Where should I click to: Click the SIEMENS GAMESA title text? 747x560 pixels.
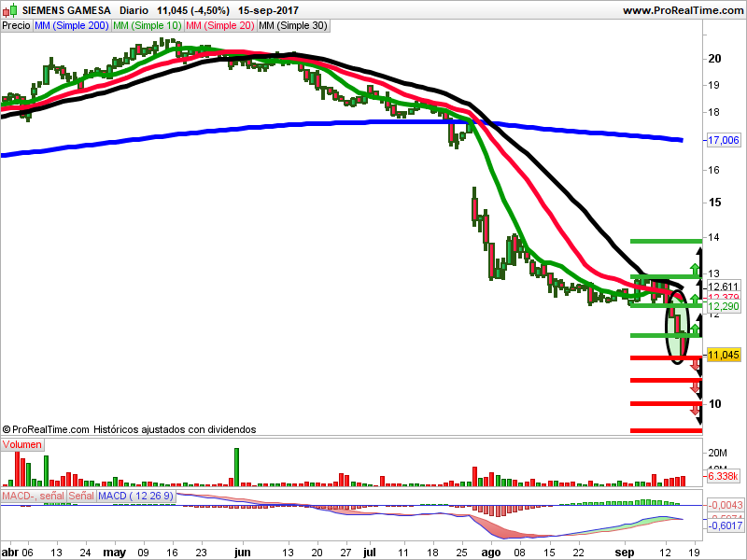(66, 10)
